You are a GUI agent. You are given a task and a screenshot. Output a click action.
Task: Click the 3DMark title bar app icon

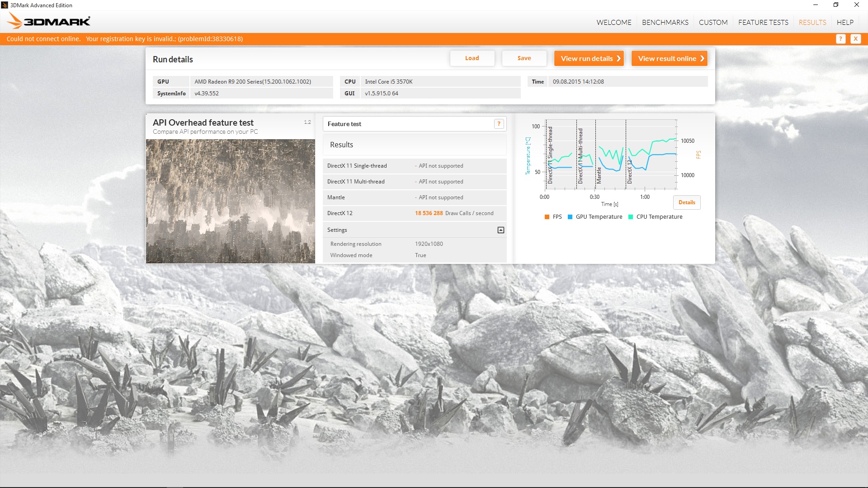coord(5,5)
